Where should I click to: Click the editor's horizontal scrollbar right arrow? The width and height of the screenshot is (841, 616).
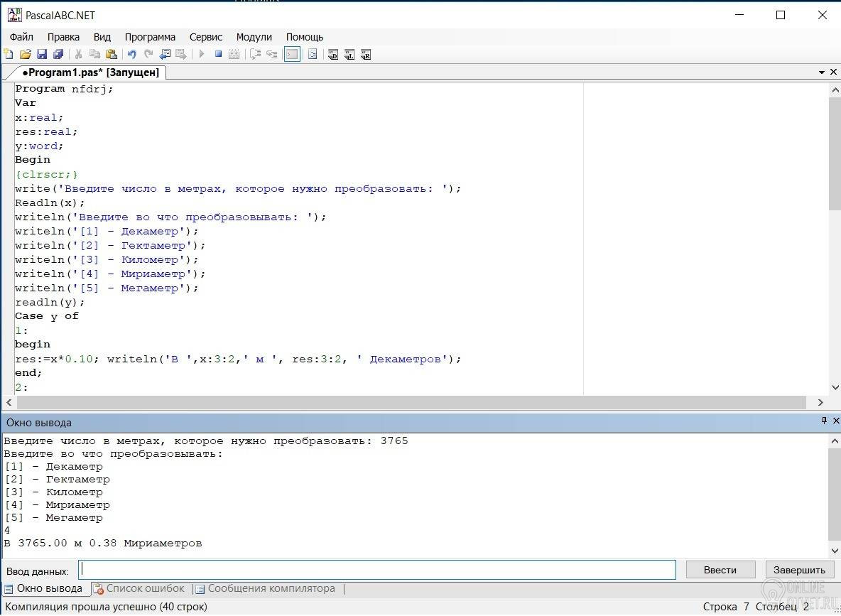pyautogui.click(x=821, y=402)
